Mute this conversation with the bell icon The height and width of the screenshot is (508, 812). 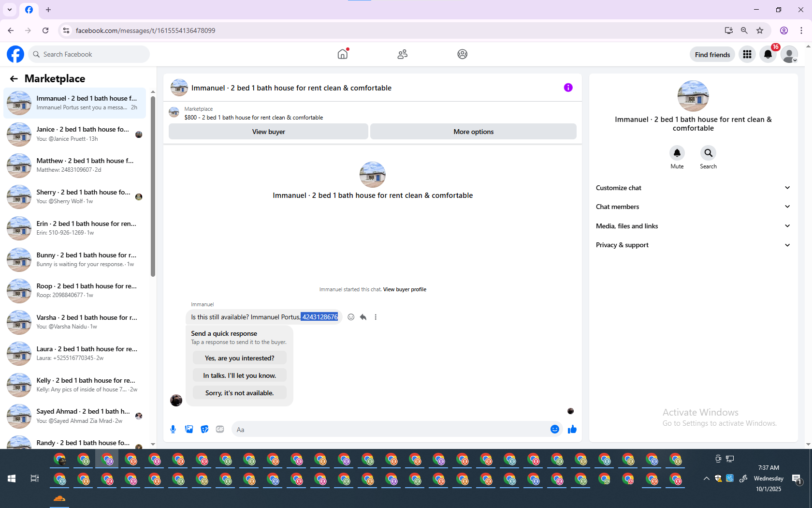point(677,153)
